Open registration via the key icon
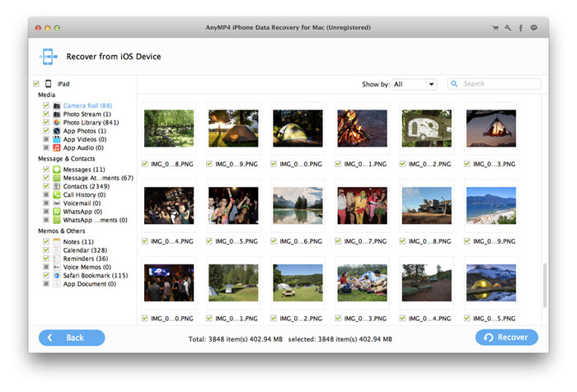 click(x=508, y=28)
